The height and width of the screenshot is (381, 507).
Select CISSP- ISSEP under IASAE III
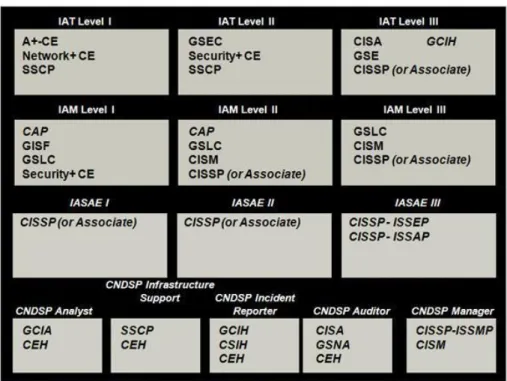click(389, 222)
